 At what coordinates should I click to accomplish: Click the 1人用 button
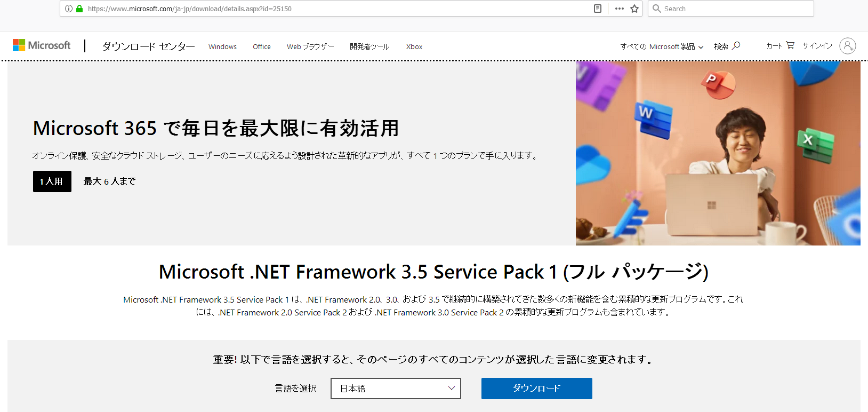coord(52,181)
